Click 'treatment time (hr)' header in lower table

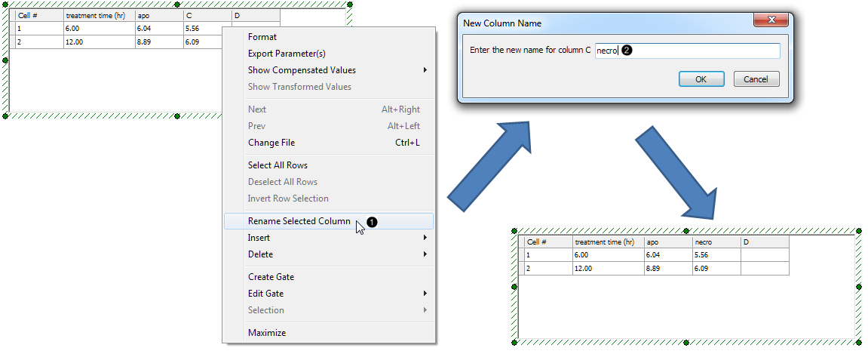(x=608, y=242)
